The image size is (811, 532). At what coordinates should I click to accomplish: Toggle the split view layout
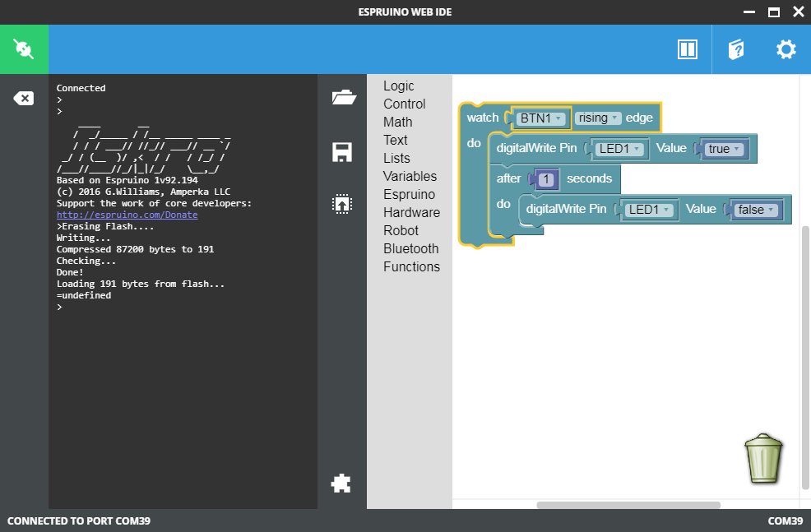point(688,49)
